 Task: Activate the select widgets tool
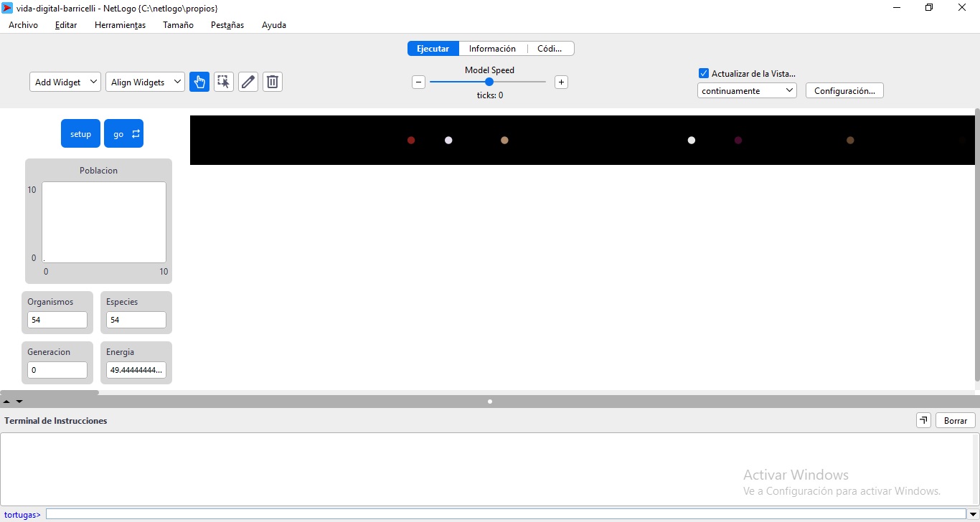(x=224, y=82)
